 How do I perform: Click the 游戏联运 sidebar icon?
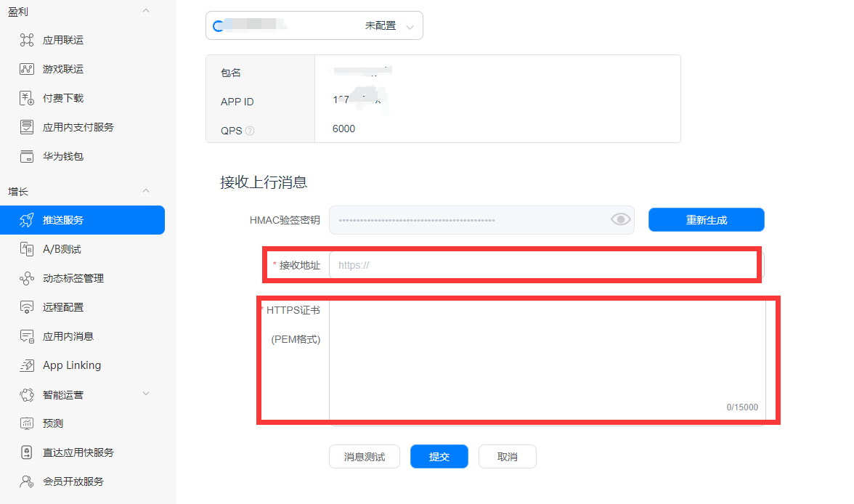tap(27, 69)
